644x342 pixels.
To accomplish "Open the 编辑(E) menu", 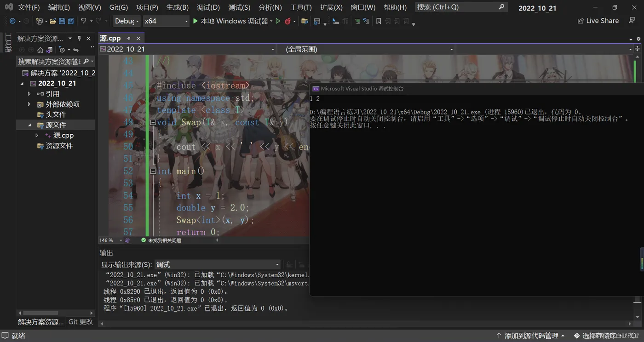I will pyautogui.click(x=59, y=7).
